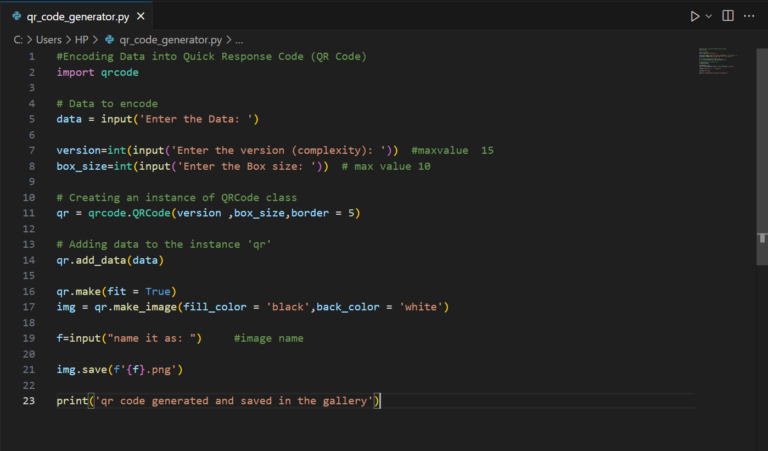Image resolution: width=768 pixels, height=451 pixels.
Task: Select the qr_code_generator.py editor tab
Action: [x=78, y=16]
